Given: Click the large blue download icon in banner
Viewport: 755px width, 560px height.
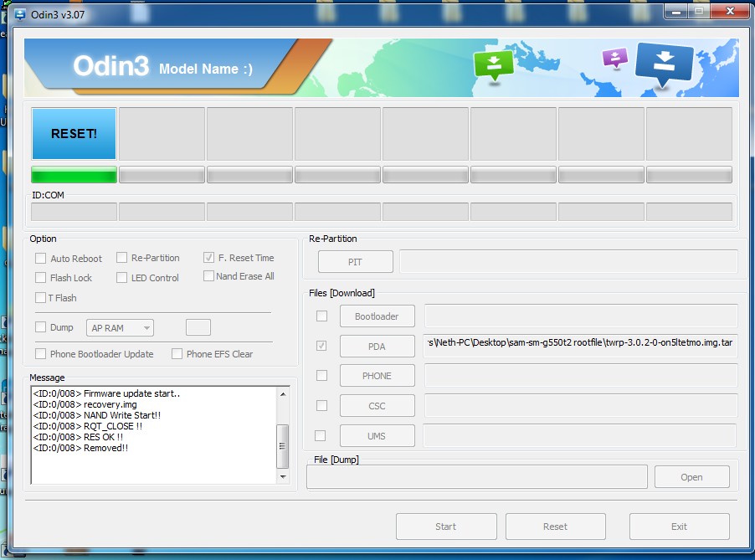Looking at the screenshot, I should [664, 65].
